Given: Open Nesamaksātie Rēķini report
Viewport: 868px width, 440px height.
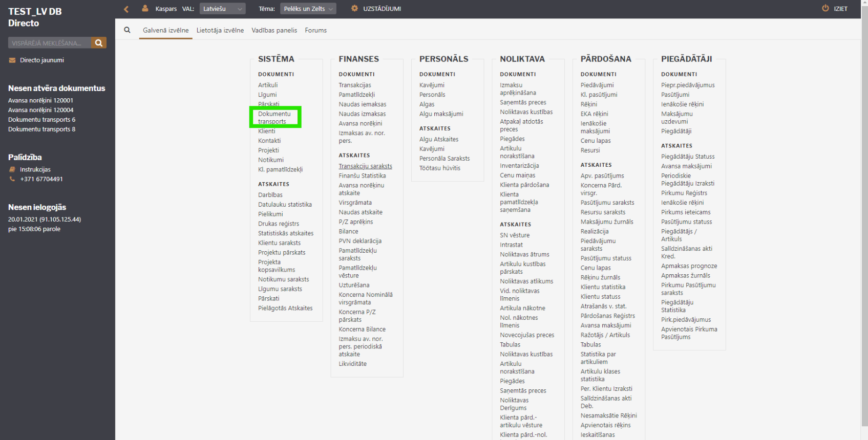Looking at the screenshot, I should point(608,415).
